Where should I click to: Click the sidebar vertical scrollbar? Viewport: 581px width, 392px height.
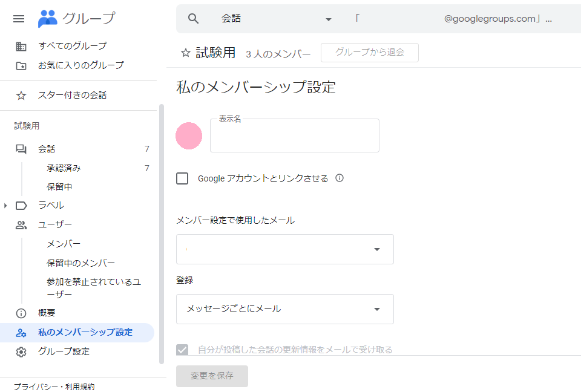(161, 234)
